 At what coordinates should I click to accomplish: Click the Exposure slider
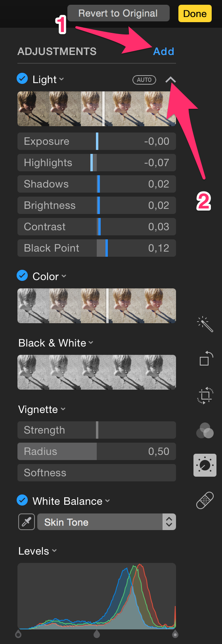point(97,141)
